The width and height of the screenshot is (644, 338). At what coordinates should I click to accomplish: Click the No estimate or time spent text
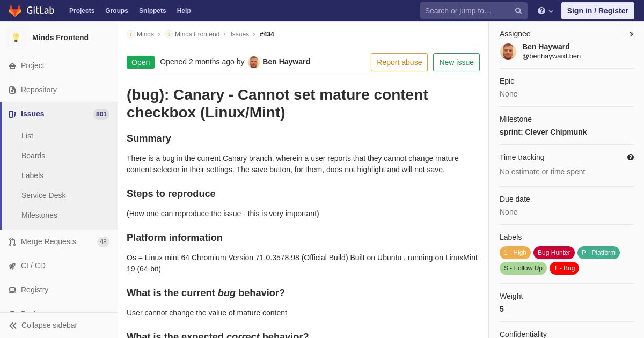(543, 172)
